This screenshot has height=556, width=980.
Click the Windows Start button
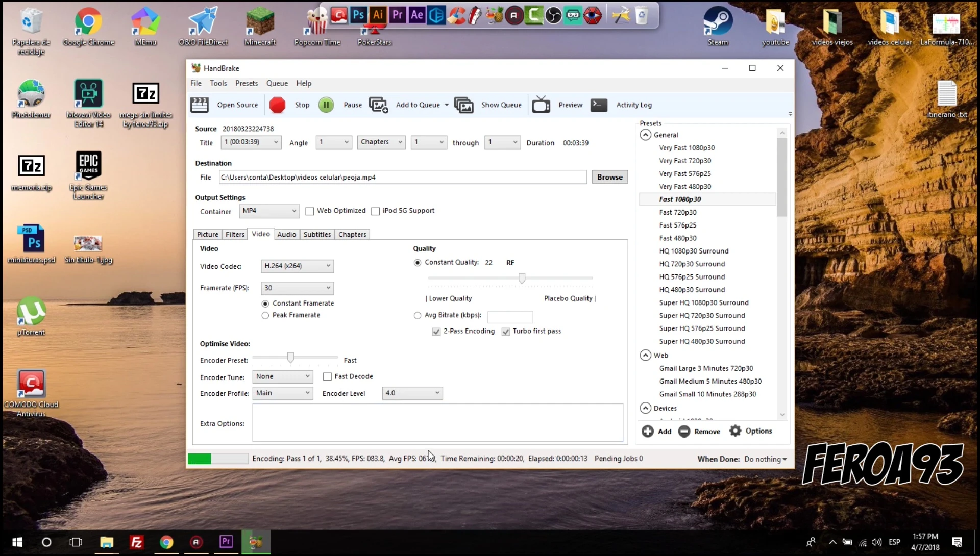[x=17, y=542]
